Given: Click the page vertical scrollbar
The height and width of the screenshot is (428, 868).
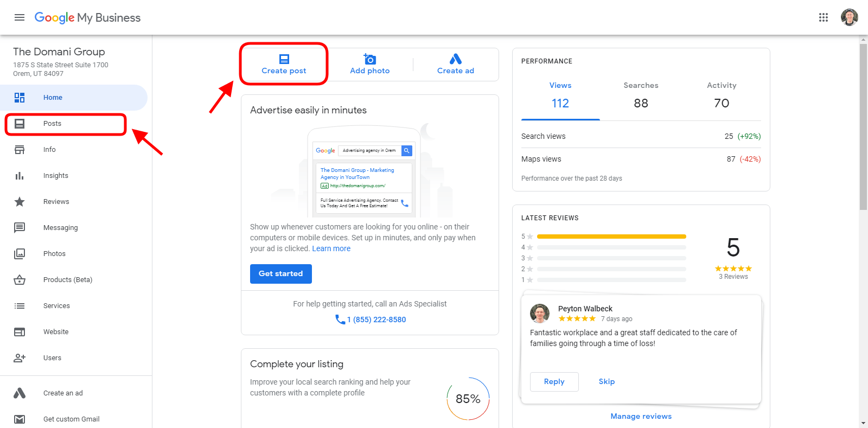Looking at the screenshot, I should pyautogui.click(x=863, y=127).
